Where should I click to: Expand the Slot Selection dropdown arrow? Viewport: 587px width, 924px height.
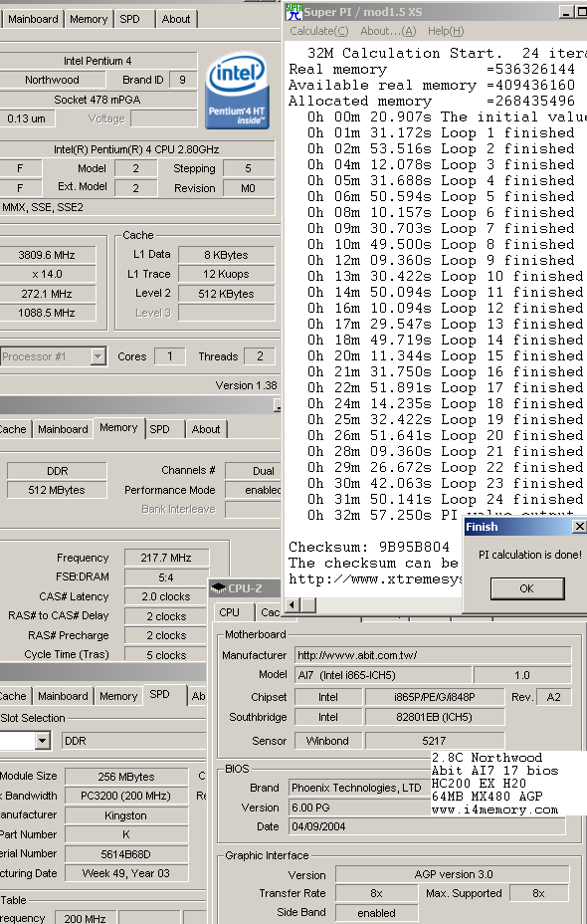pyautogui.click(x=42, y=741)
